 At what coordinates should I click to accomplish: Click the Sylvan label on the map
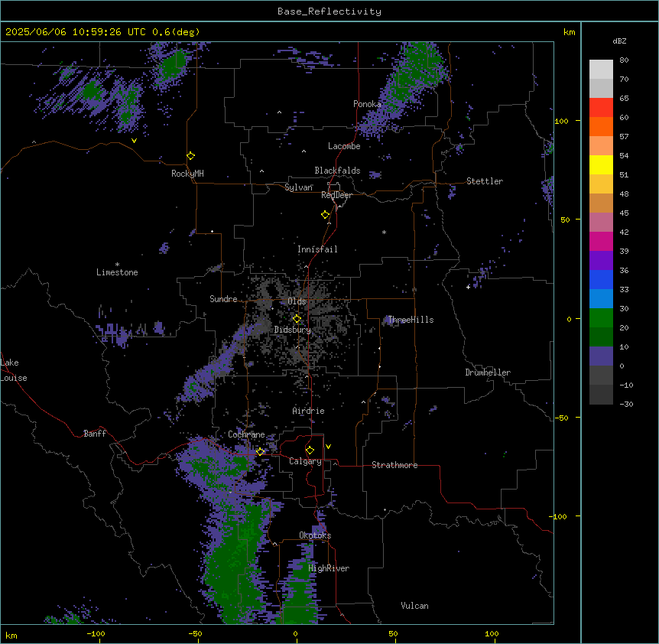[x=298, y=187]
